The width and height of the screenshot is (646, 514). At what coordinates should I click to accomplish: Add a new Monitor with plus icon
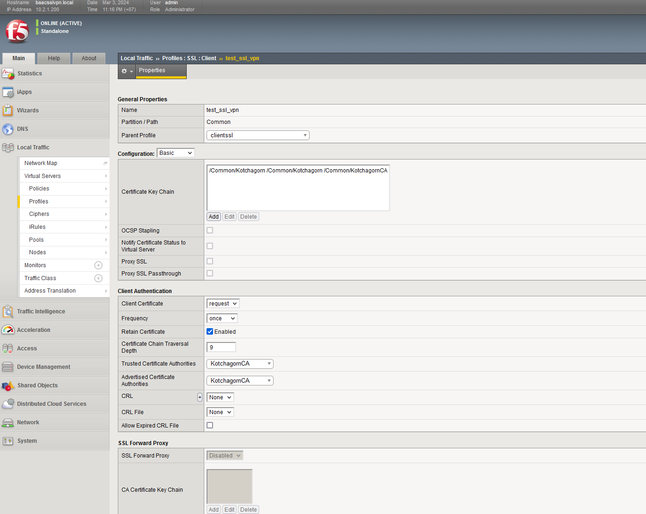click(x=98, y=265)
